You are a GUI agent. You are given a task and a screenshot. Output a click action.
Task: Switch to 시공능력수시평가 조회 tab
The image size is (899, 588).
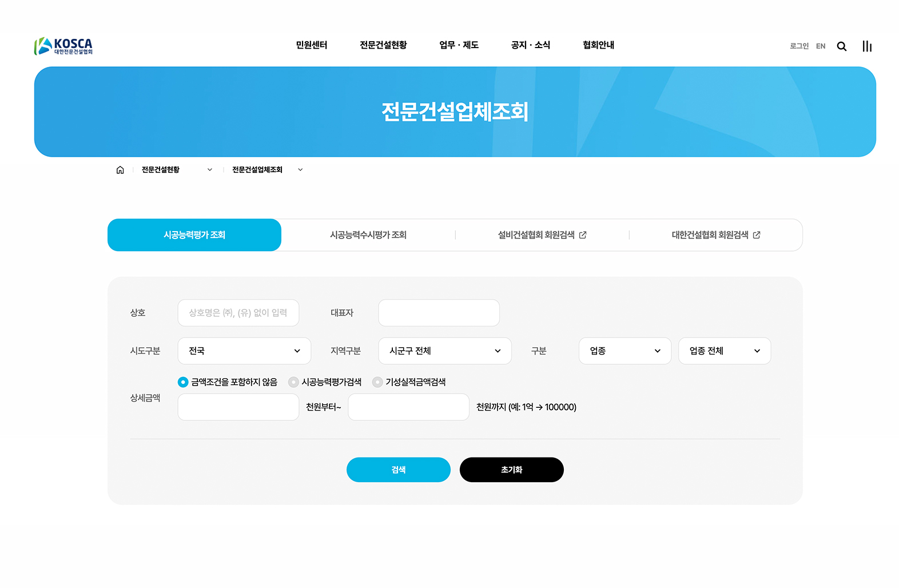pos(368,235)
